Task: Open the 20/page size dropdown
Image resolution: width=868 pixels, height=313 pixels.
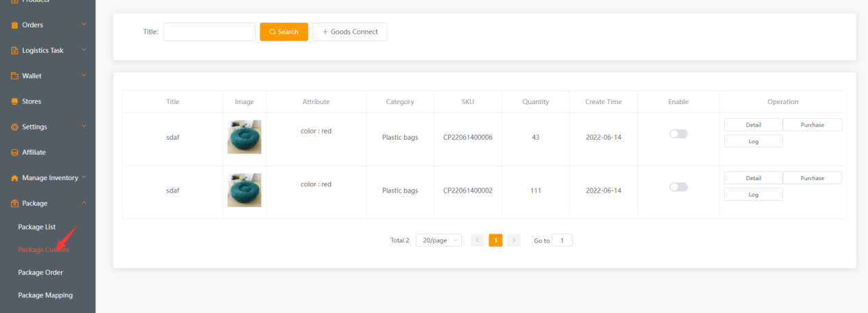Action: point(438,240)
